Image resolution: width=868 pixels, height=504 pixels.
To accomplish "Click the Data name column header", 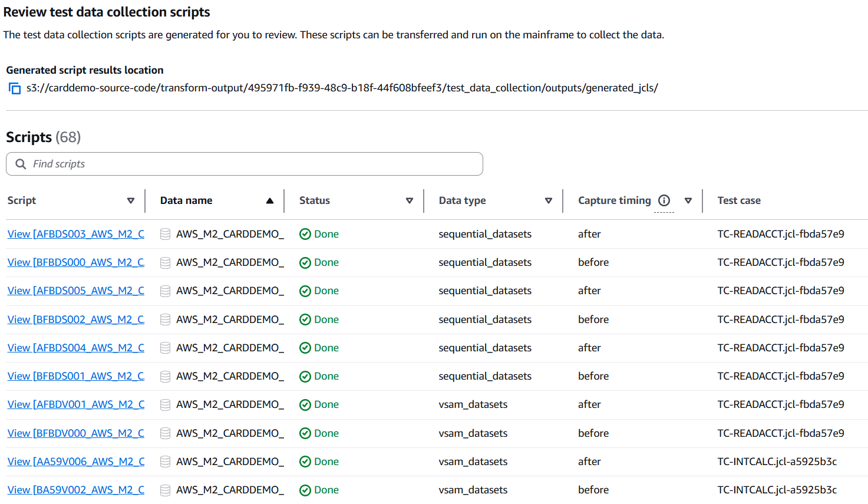I will click(x=186, y=200).
